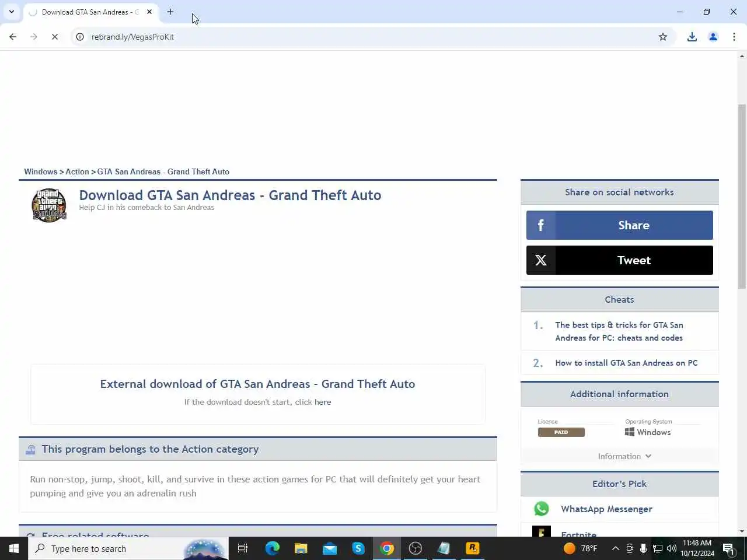Open site information icon in address bar
Image resolution: width=747 pixels, height=560 pixels.
pos(80,37)
